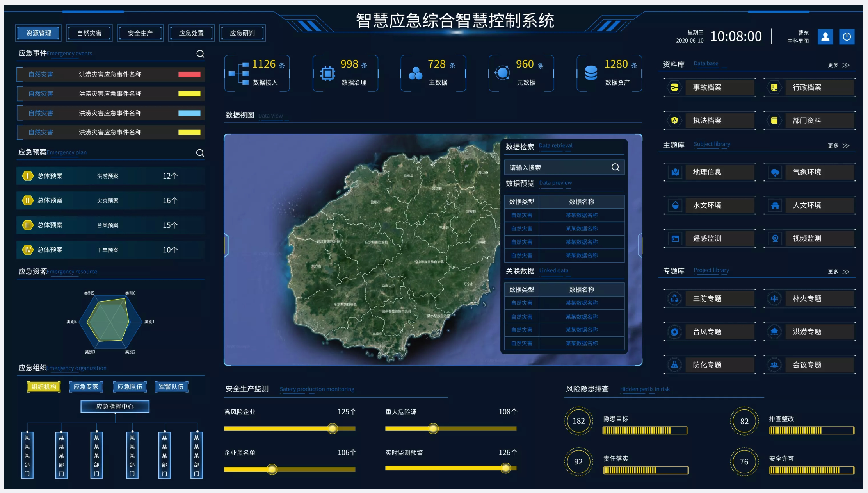Switch organization view to 应急专家
Screen dimensions: 868x493
(x=86, y=387)
